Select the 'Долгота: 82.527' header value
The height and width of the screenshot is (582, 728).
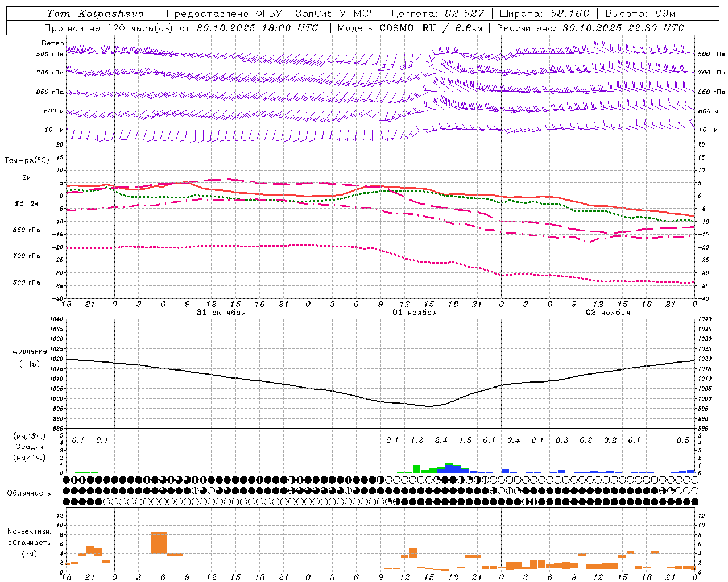437,14
